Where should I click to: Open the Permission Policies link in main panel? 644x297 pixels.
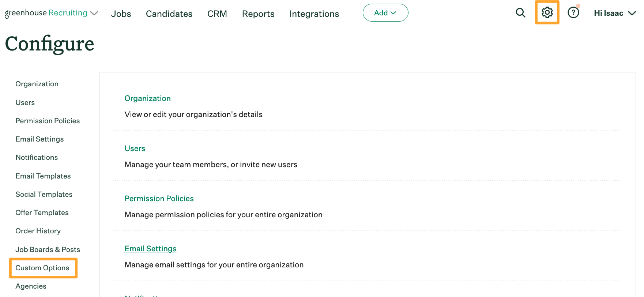click(159, 199)
